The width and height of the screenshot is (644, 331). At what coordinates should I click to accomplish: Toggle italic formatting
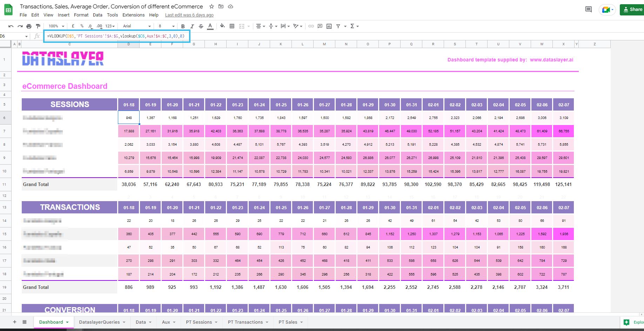[192, 26]
